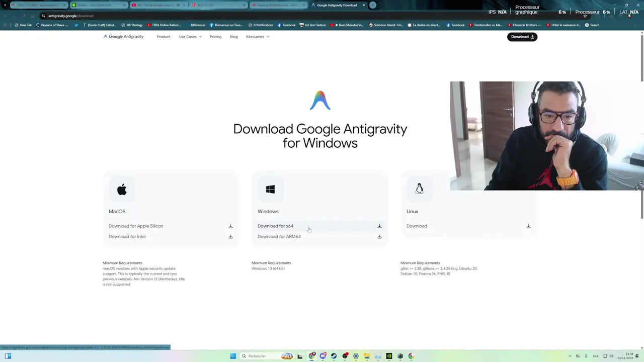This screenshot has width=644, height=362.
Task: Expand the Resources dropdown
Action: (258, 37)
